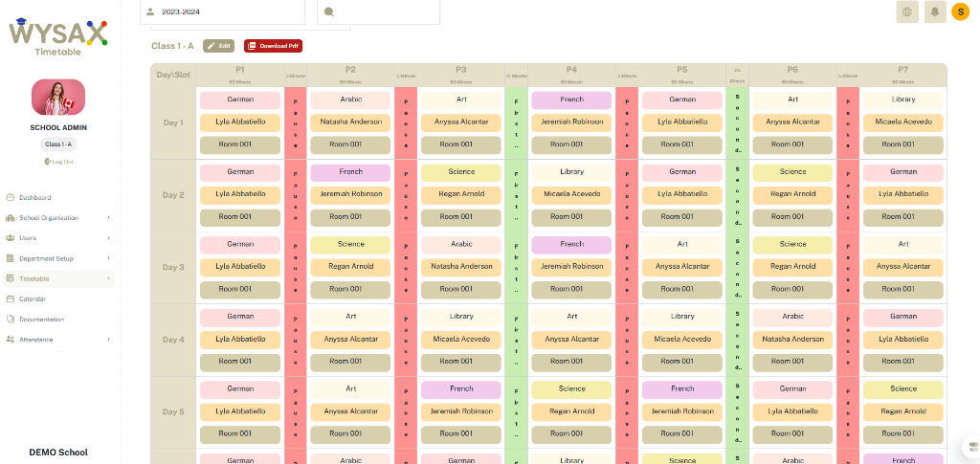Viewport: 980px width, 464px height.
Task: Click the School Organization building icon
Action: 10,218
